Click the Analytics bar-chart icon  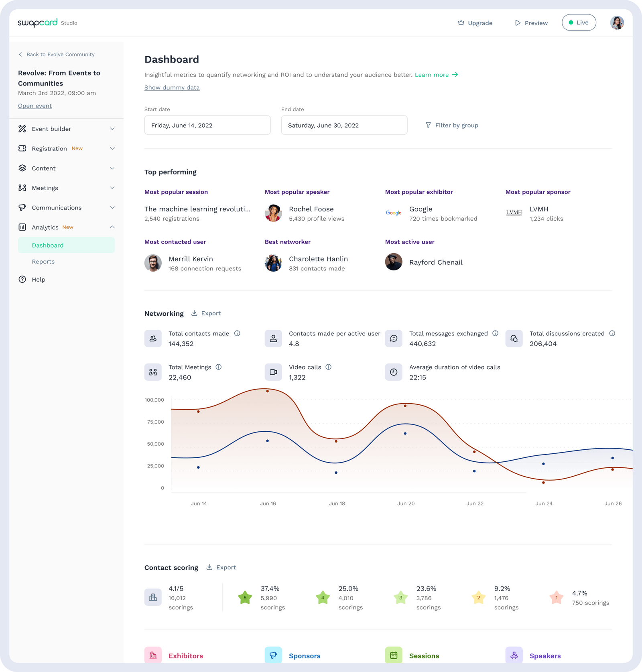point(23,227)
